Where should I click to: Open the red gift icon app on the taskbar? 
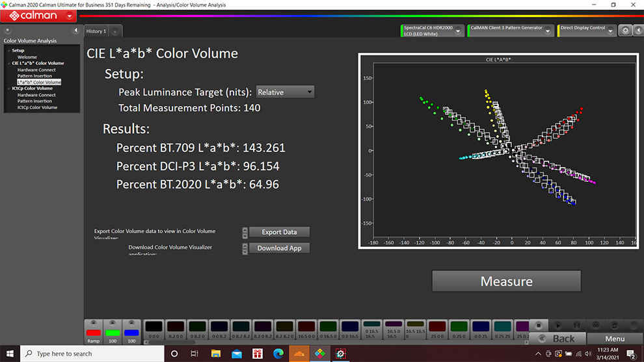(x=258, y=354)
